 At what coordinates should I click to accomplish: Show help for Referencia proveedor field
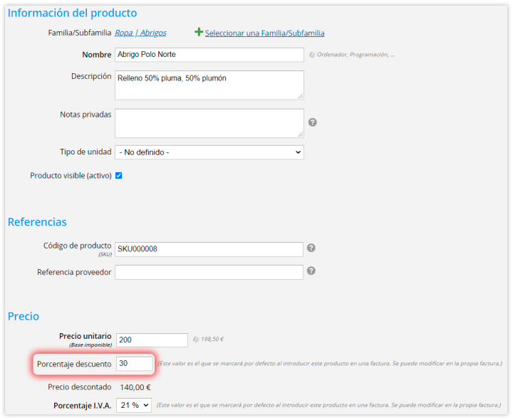click(x=311, y=271)
